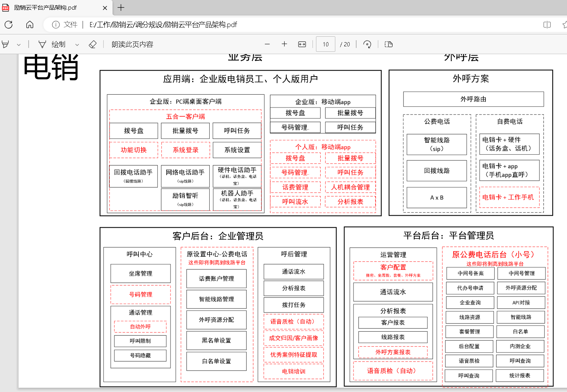Click API对接 box

(521, 303)
